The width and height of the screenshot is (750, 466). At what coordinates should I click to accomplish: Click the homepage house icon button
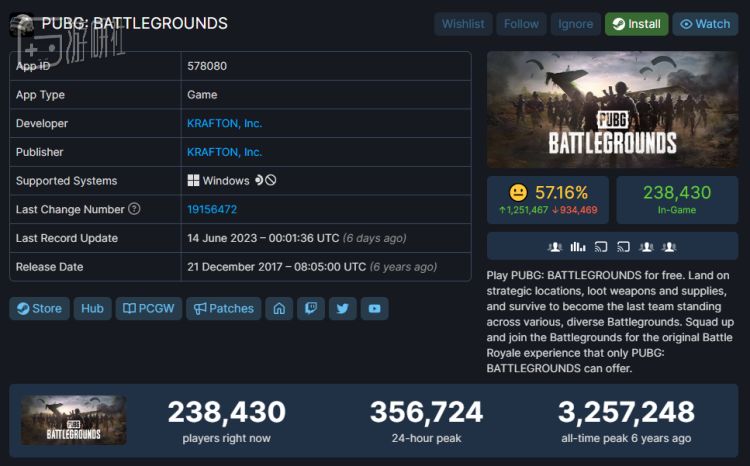(x=279, y=309)
